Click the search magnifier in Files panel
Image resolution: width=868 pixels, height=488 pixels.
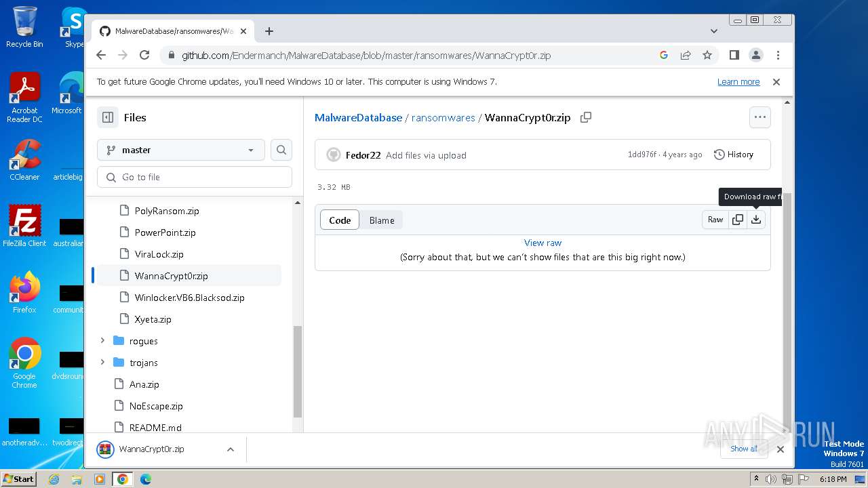pyautogui.click(x=281, y=150)
